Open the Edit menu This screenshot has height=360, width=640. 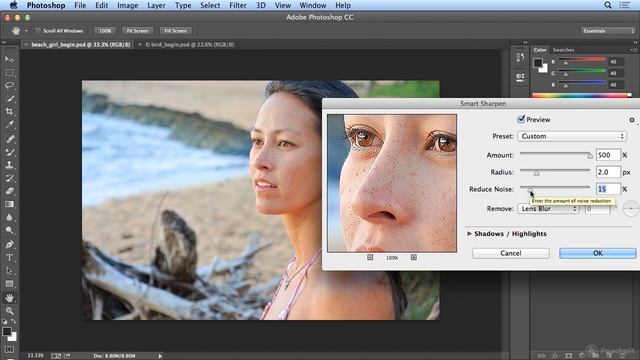pyautogui.click(x=102, y=5)
